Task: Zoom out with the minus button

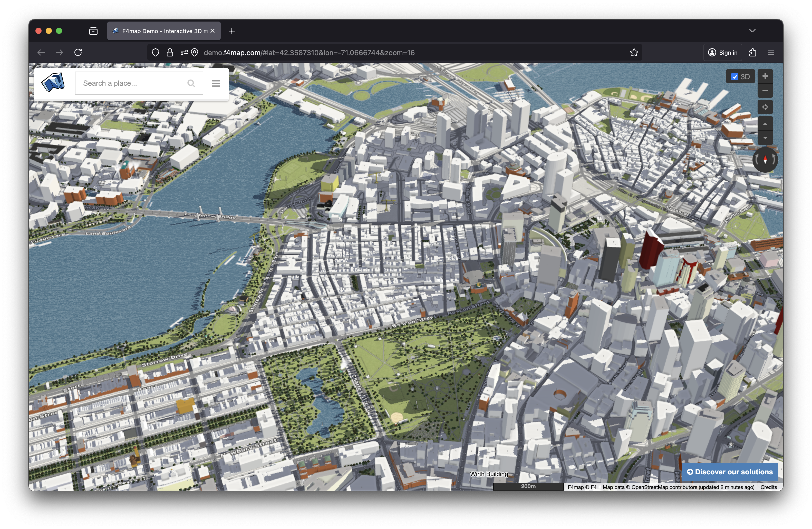Action: pos(765,91)
